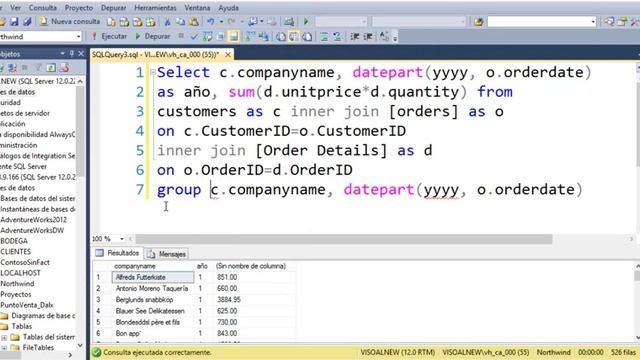Click the Filter icon in Object Explorer toolbar
Image resolution: width=640 pixels, height=360 pixels.
point(38,68)
